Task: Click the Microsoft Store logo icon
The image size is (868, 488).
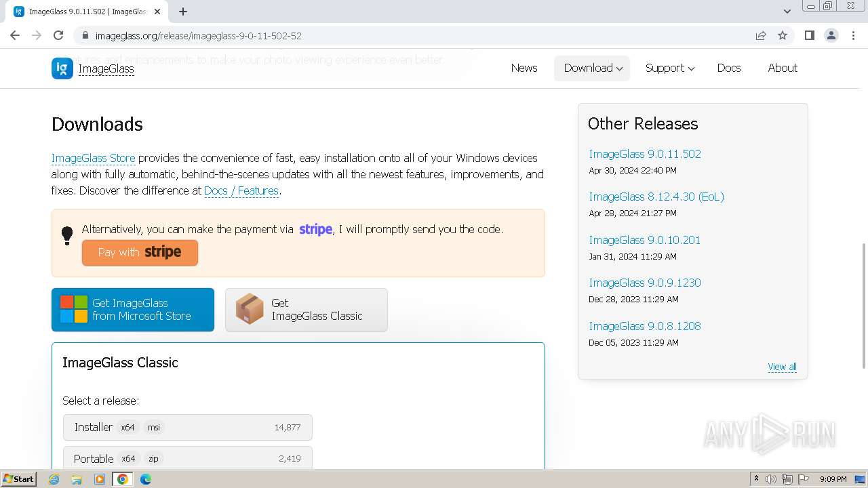Action: (74, 309)
